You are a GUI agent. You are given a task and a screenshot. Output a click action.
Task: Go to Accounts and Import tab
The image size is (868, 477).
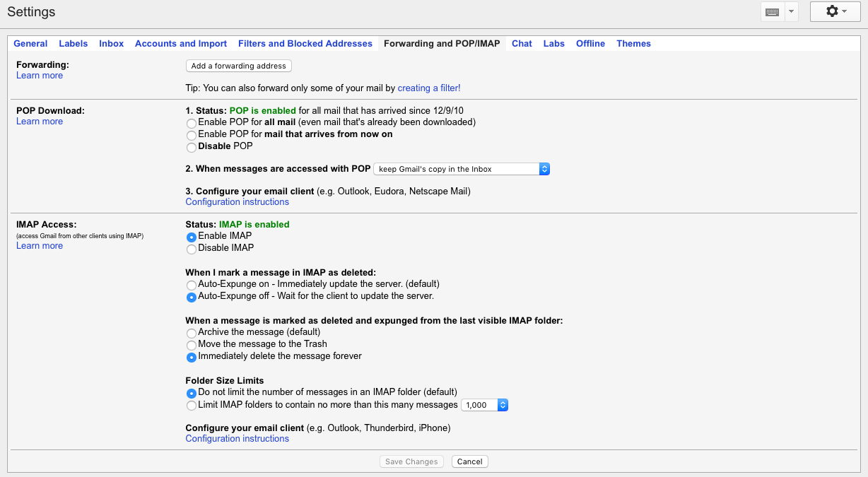pos(181,44)
